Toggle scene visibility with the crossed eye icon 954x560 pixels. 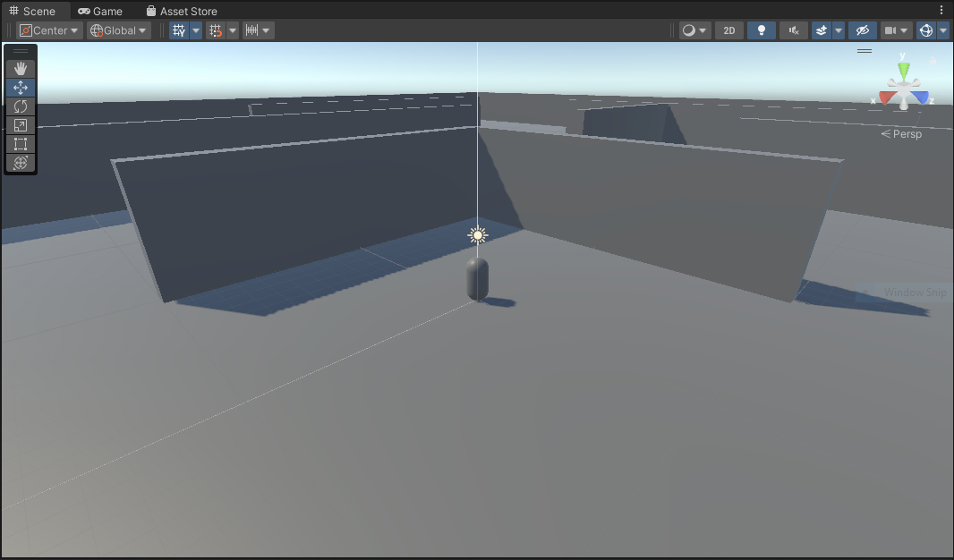coord(862,30)
